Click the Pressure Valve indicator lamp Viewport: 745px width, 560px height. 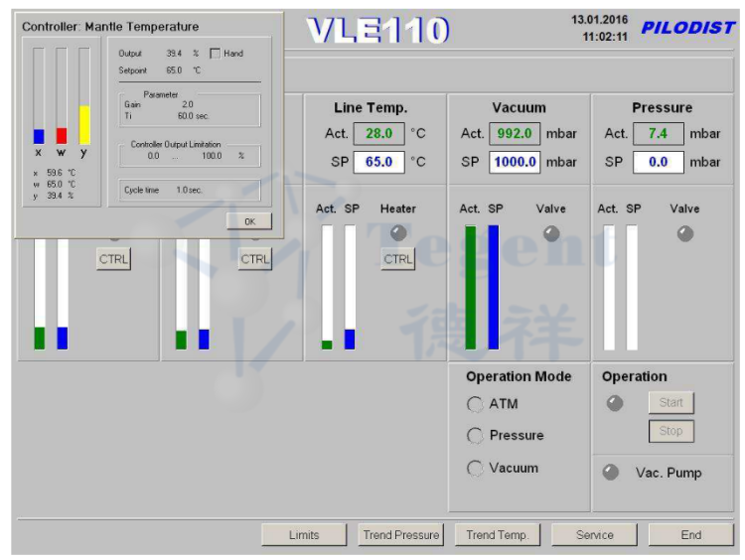point(684,233)
